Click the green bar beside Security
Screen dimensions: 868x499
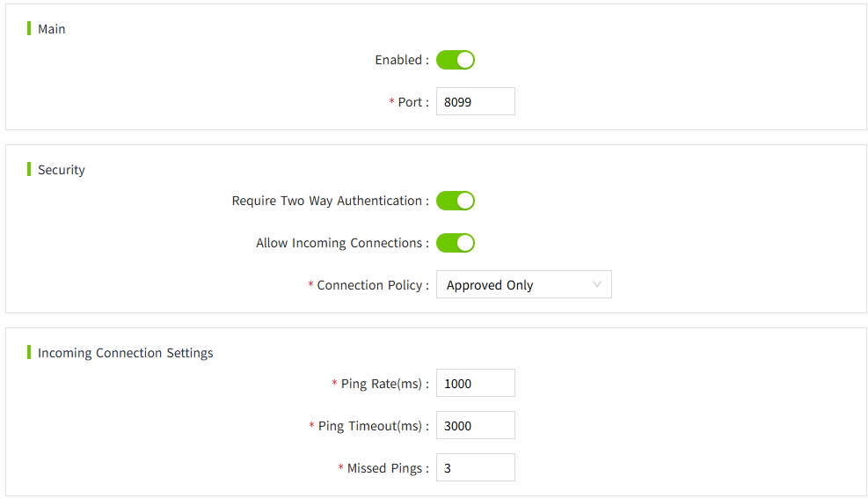tap(29, 169)
